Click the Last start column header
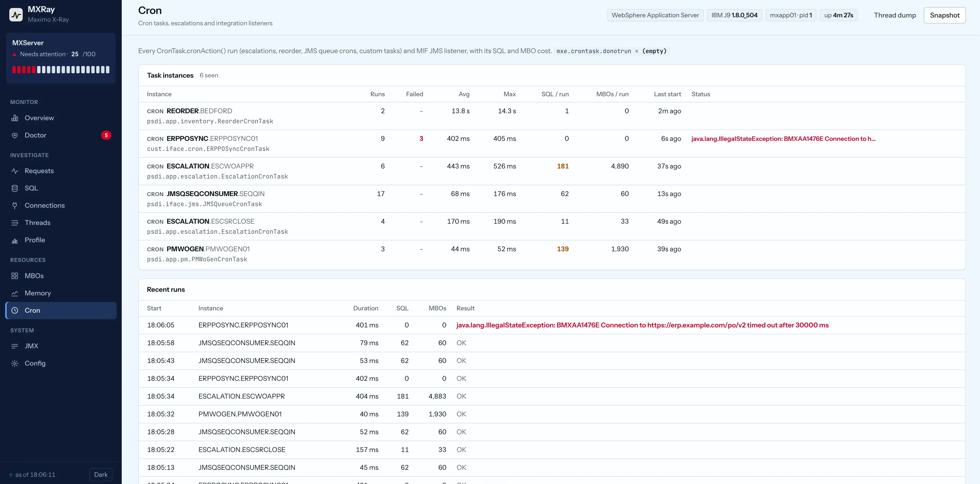The height and width of the screenshot is (484, 980). [x=667, y=94]
